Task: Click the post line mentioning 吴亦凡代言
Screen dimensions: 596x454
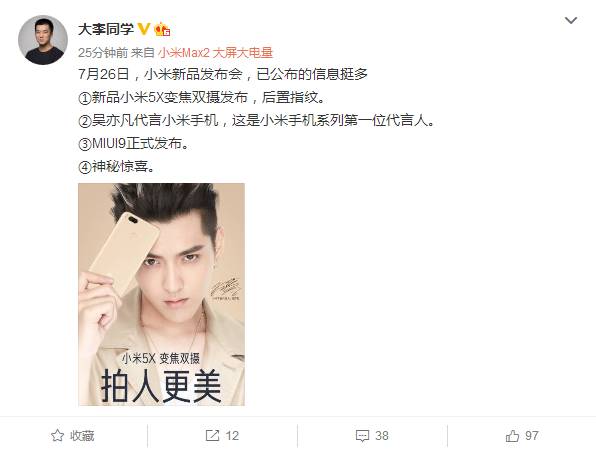Action: [256, 121]
